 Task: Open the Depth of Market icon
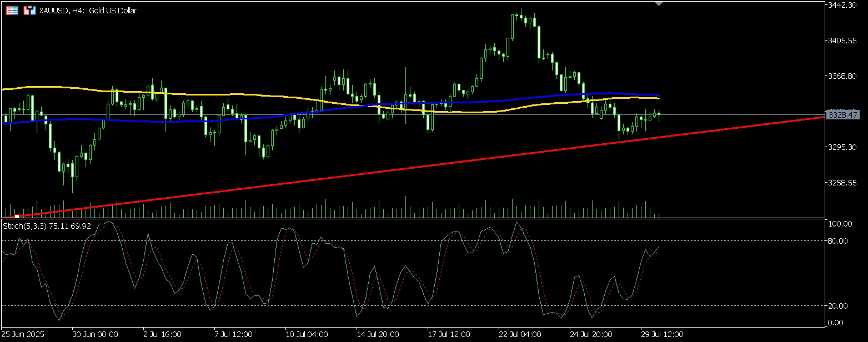pos(30,11)
